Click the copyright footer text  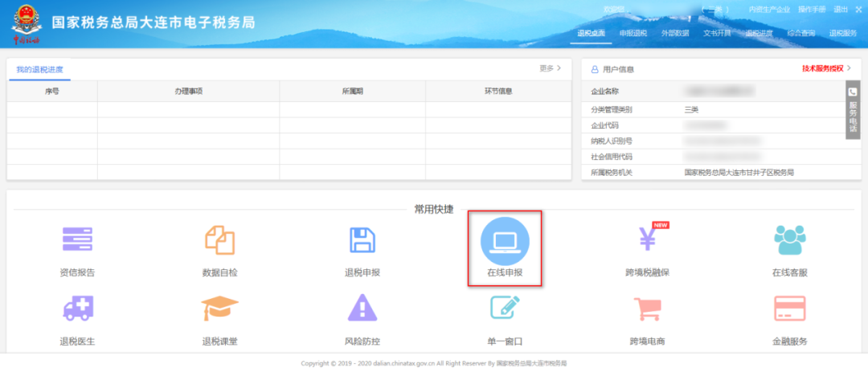433,364
